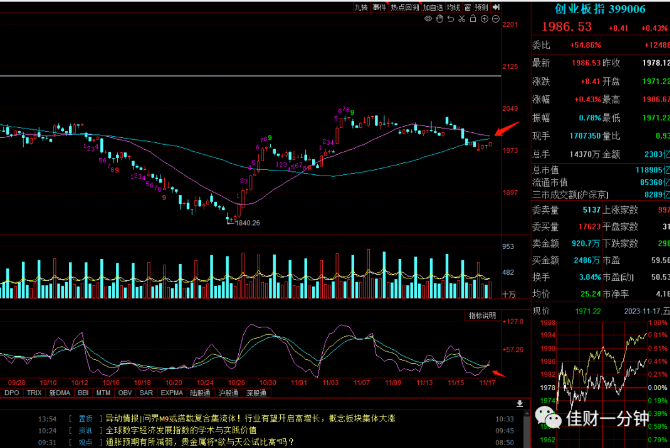Select the DPO indicator tab

click(12, 392)
